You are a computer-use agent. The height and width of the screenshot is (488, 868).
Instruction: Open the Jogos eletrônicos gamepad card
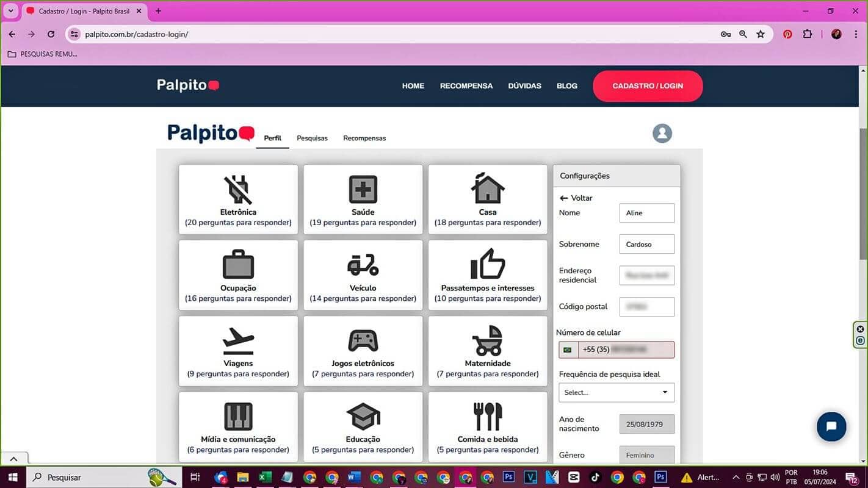363,351
